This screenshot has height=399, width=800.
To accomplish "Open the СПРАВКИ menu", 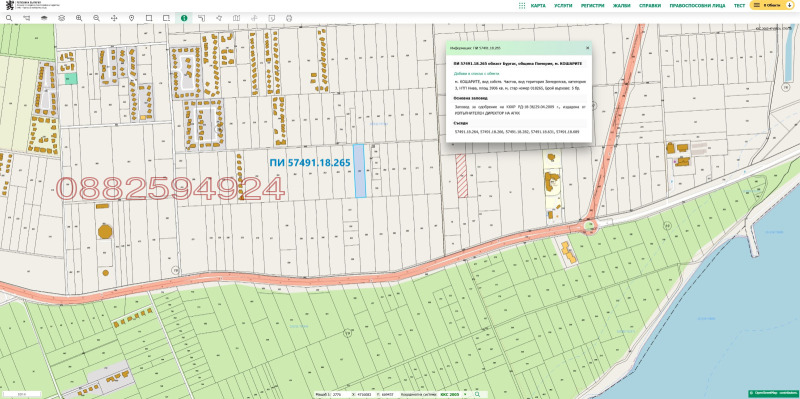I will 650,6.
